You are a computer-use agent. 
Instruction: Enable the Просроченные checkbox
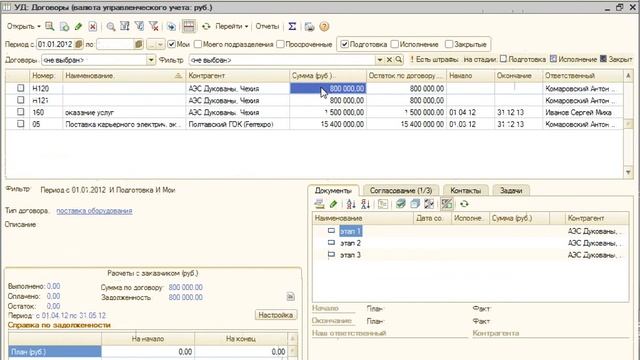pos(280,44)
